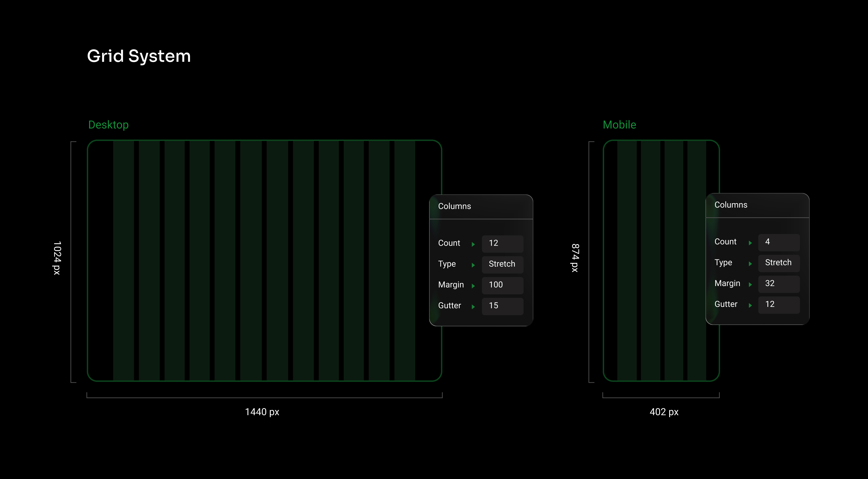Click the Type label in the Mobile panel
Screen dimensions: 868x479
tap(723, 263)
